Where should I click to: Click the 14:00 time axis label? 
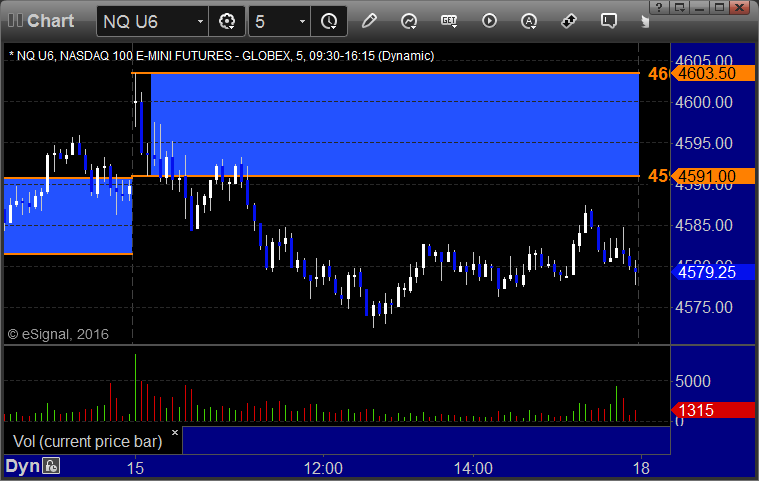(x=473, y=468)
